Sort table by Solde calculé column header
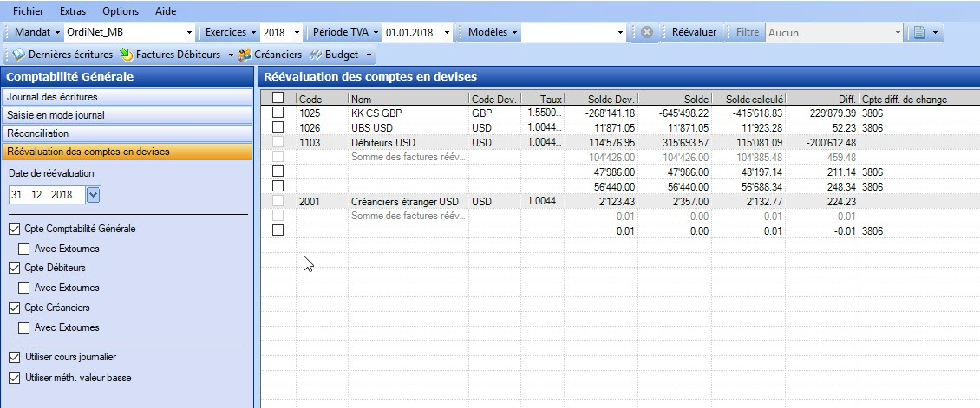Screen dimensions: 980x408 tap(751, 99)
